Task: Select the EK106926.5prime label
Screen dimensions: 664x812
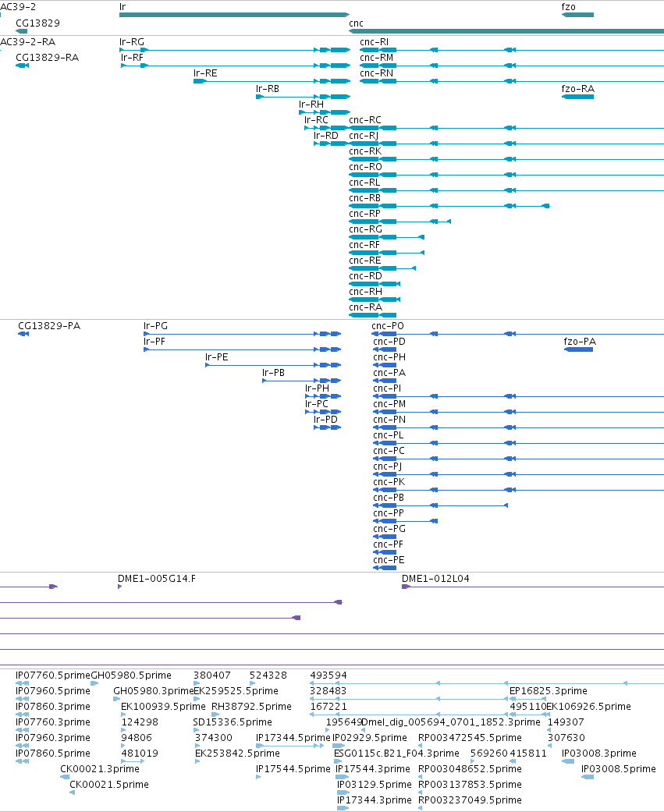Action: tap(588, 707)
